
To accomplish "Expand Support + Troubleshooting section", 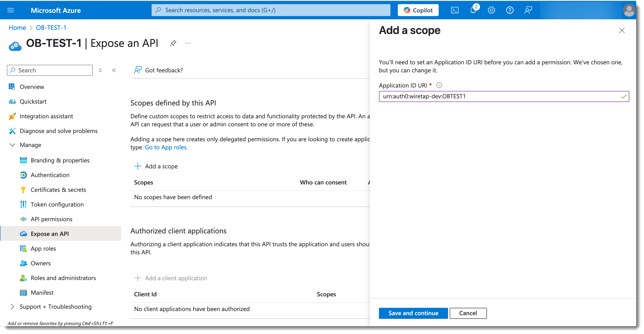I will 12,307.
